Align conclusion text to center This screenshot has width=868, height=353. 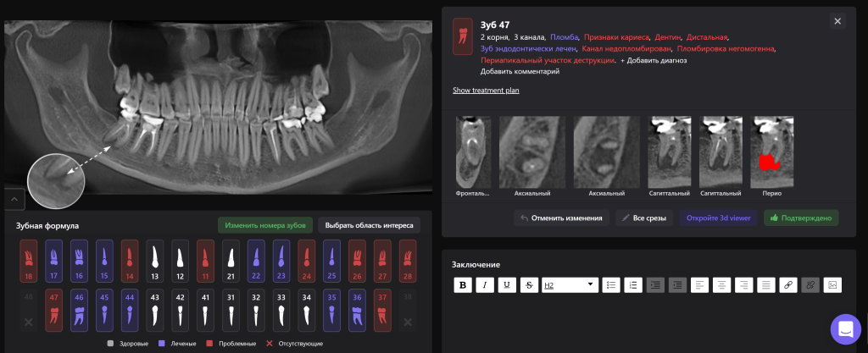(x=721, y=285)
